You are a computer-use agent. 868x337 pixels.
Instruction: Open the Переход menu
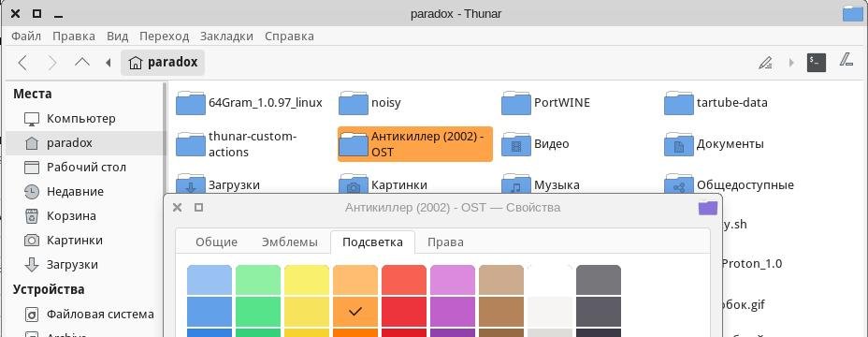(164, 37)
